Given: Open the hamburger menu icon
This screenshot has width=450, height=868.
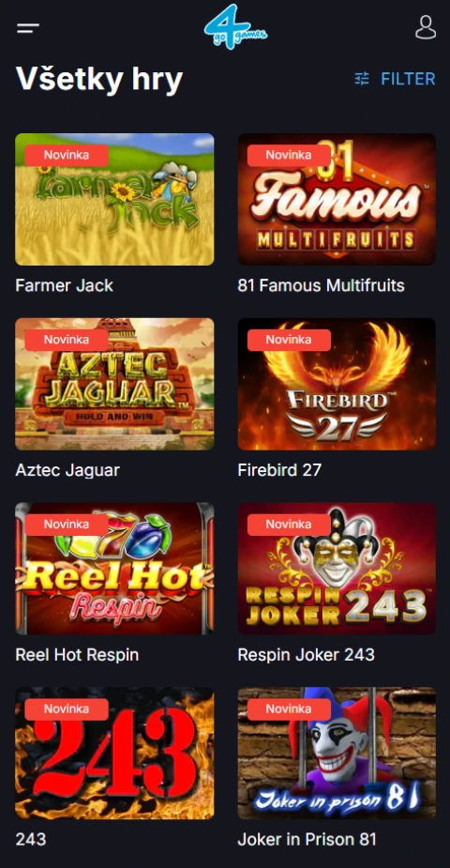Looking at the screenshot, I should tap(27, 28).
